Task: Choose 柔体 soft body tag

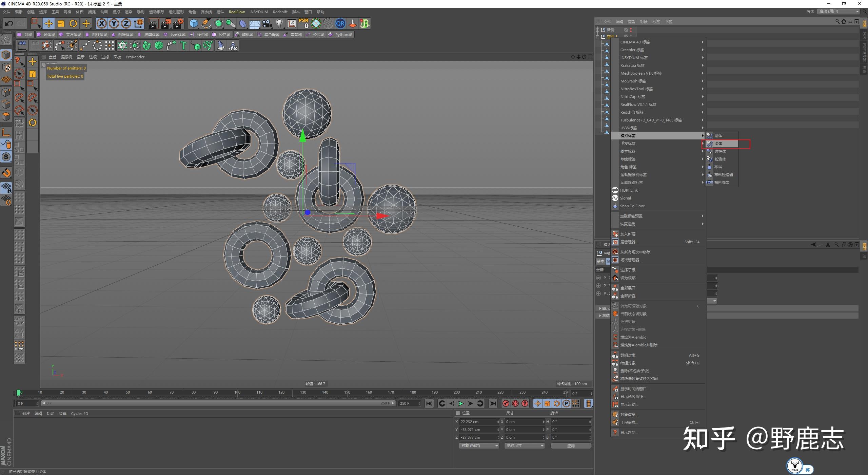Action: (x=722, y=144)
